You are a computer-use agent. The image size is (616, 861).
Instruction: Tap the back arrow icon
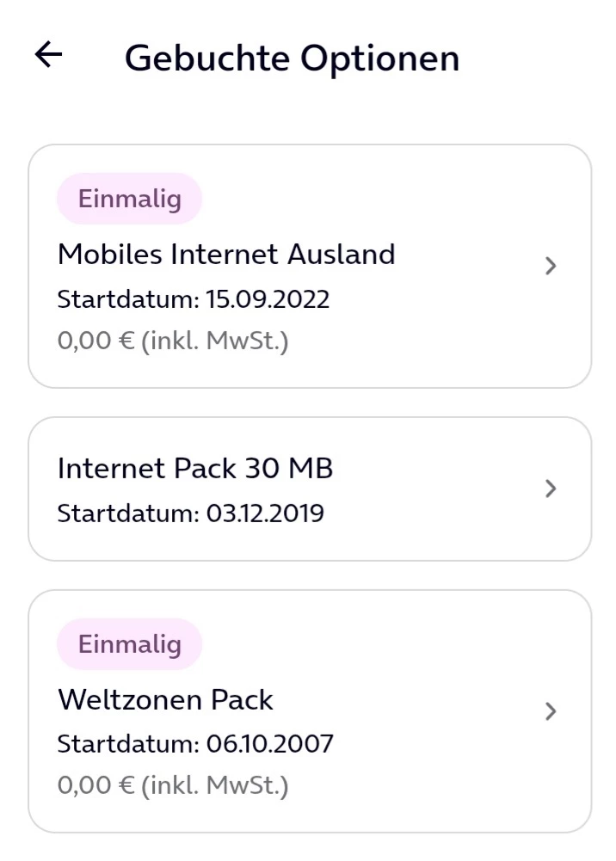[x=49, y=55]
